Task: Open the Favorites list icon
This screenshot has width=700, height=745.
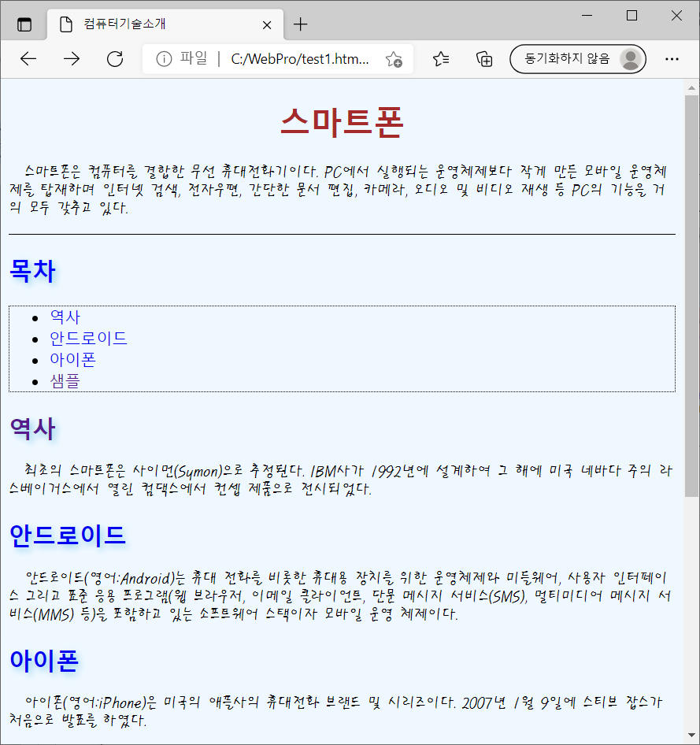Action: click(x=441, y=59)
